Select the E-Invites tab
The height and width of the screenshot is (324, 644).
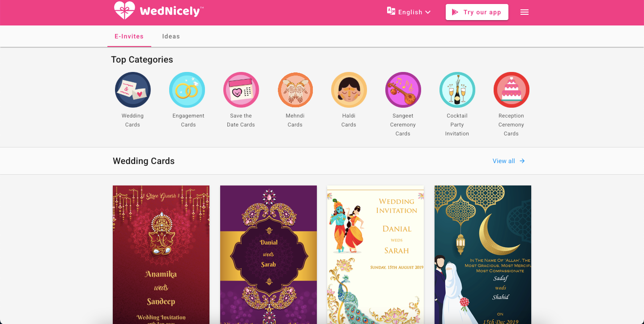tap(129, 36)
